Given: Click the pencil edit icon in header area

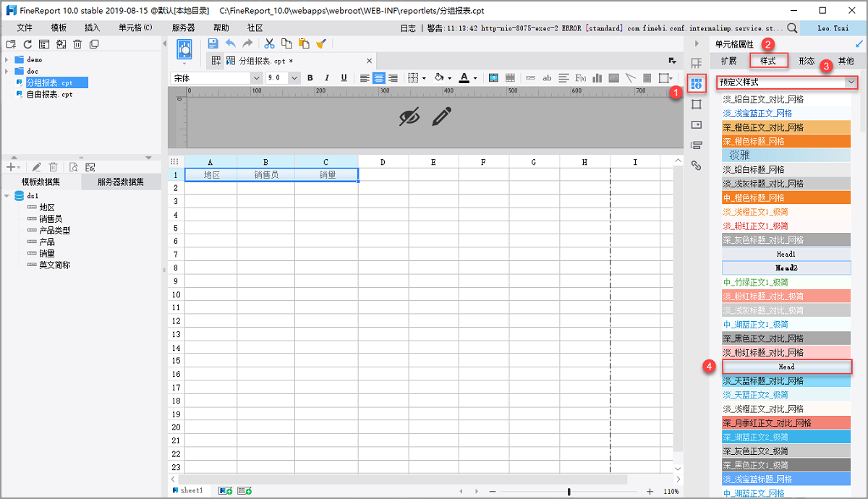Looking at the screenshot, I should 442,116.
